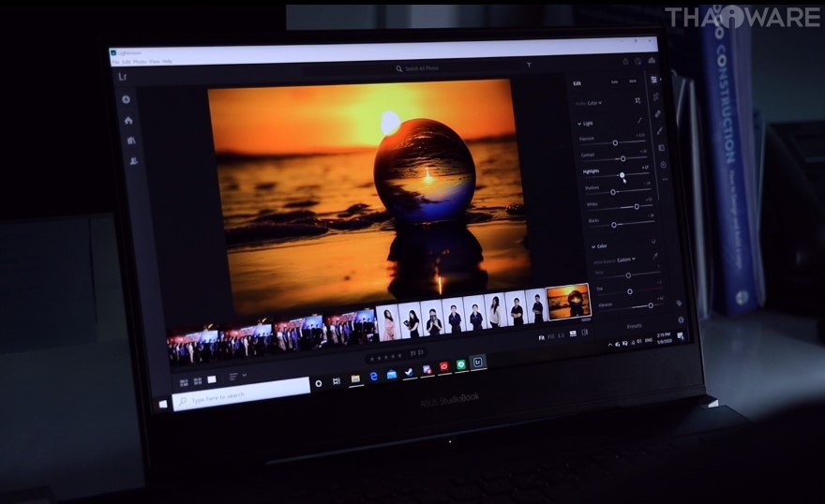The image size is (825, 504).
Task: Open the Home view icon
Action: click(x=128, y=120)
